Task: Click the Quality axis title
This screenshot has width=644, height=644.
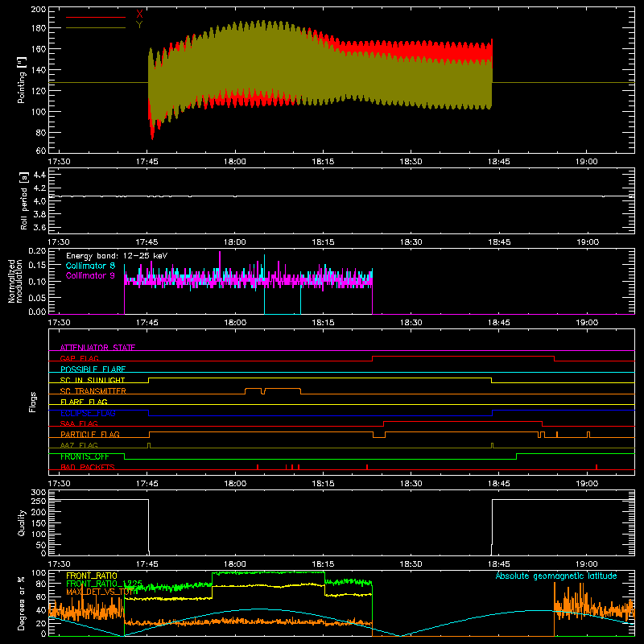Action: (22, 522)
